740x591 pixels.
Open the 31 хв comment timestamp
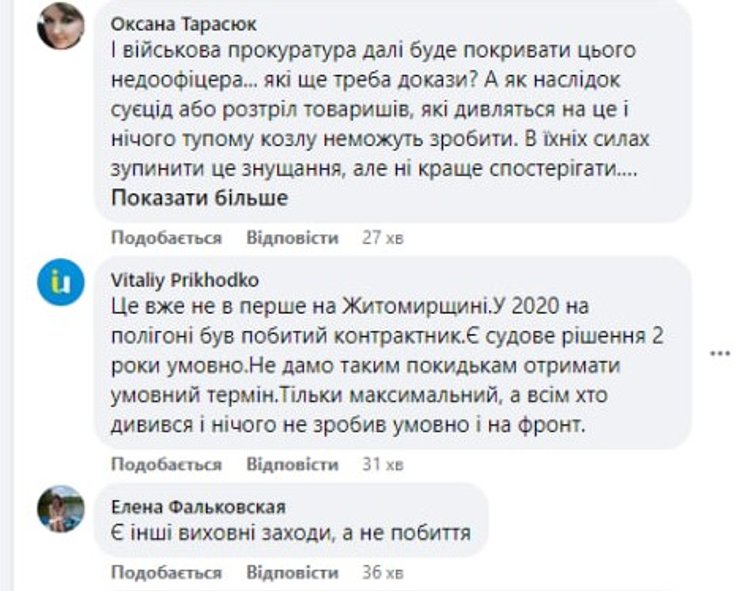(381, 464)
